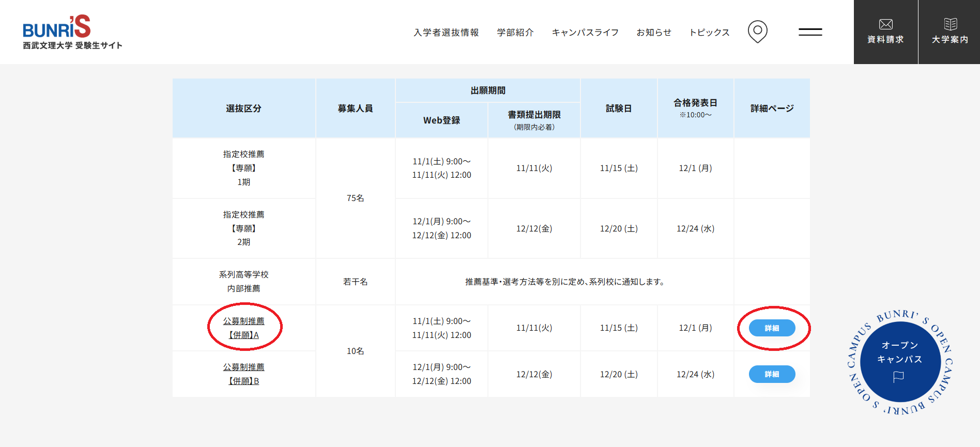Click the 系列高等学校 内部推薦 cell
The height and width of the screenshot is (447, 980).
[243, 282]
